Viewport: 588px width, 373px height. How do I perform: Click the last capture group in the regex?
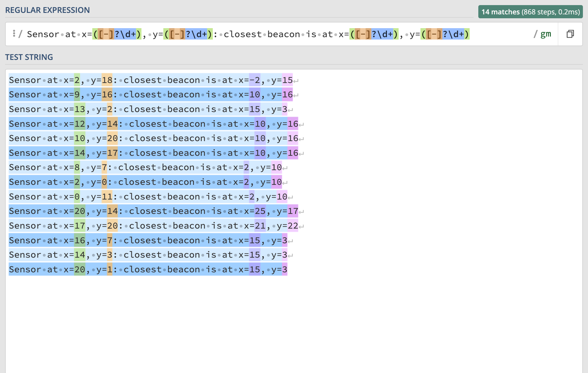click(x=445, y=34)
